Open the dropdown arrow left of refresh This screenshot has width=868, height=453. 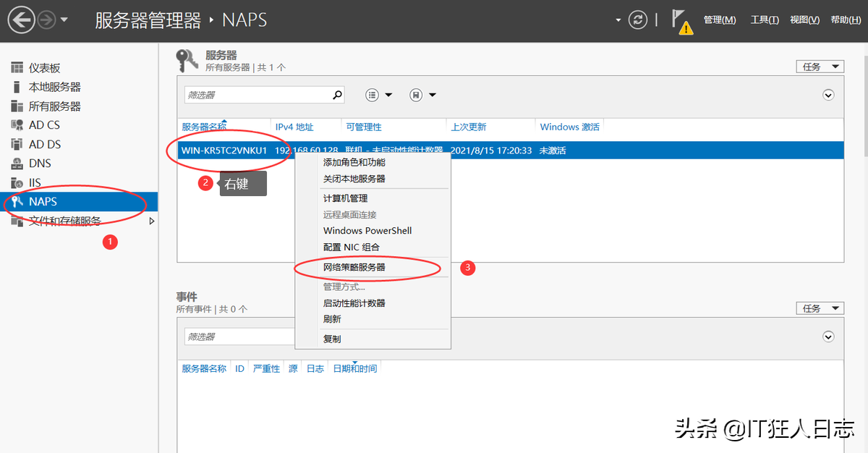coord(618,20)
